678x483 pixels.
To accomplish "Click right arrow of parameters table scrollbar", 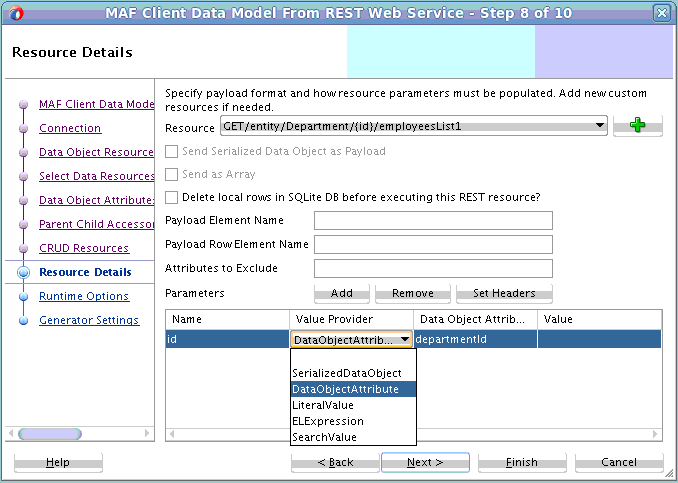I will [655, 434].
